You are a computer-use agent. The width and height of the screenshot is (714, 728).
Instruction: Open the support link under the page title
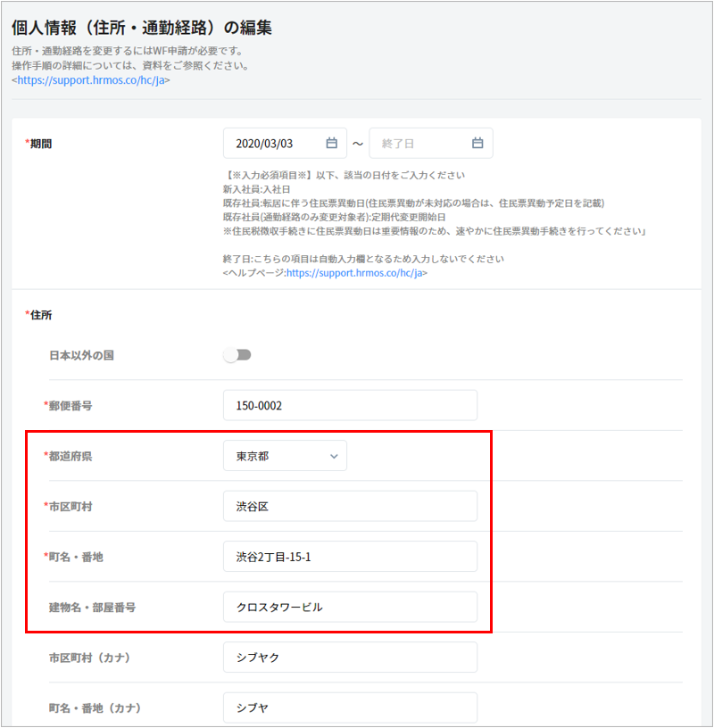[91, 80]
